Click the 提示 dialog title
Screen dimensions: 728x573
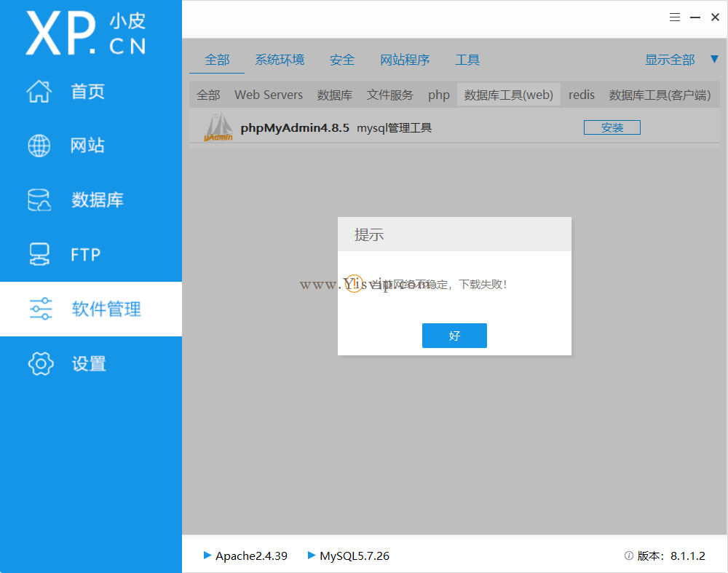[x=369, y=234]
